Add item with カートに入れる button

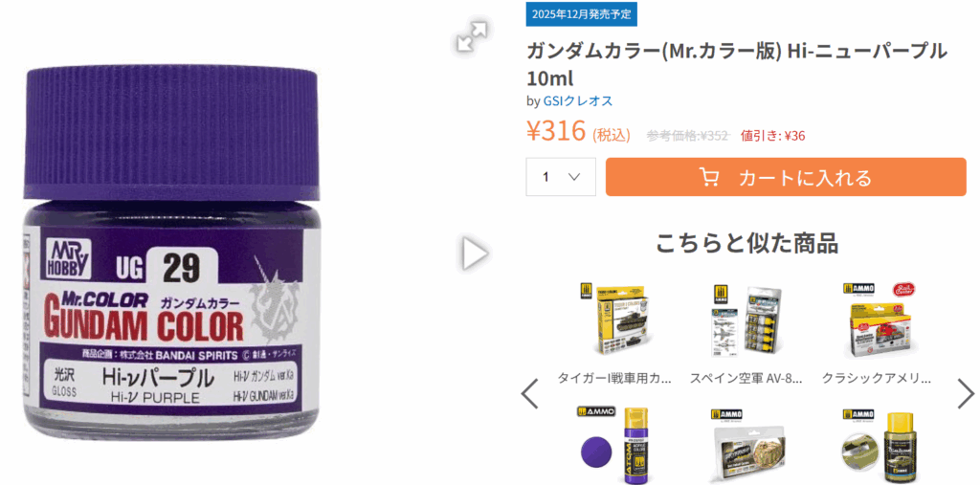tap(786, 177)
